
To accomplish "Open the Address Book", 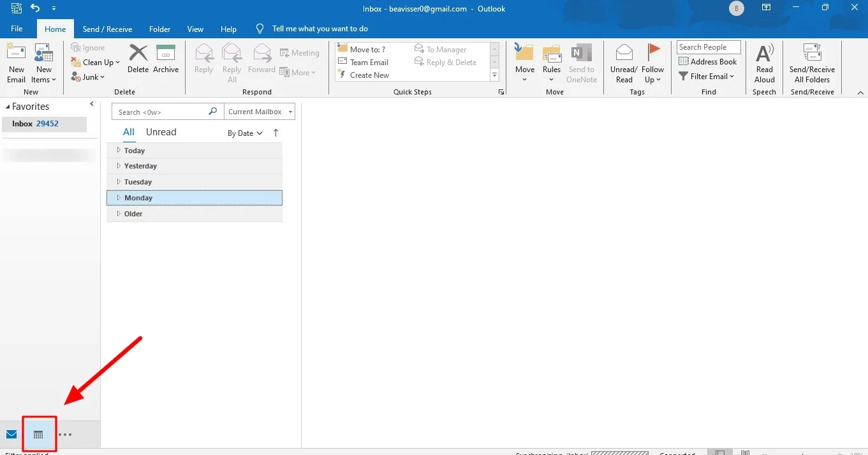I will click(707, 61).
